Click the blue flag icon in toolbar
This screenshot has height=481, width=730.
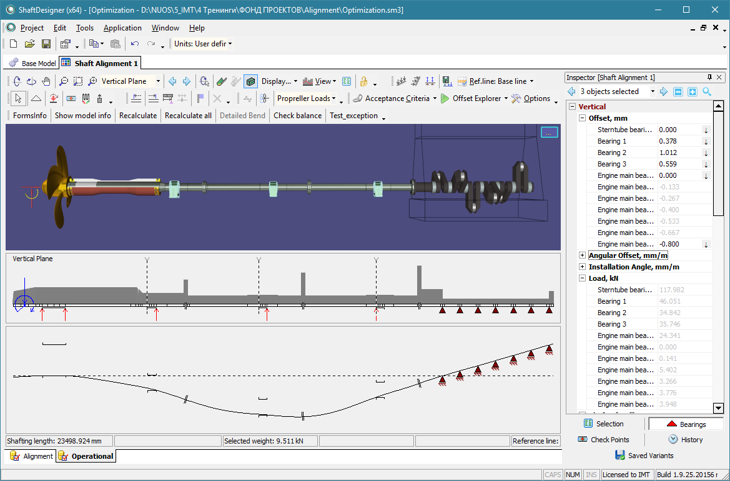pyautogui.click(x=200, y=99)
